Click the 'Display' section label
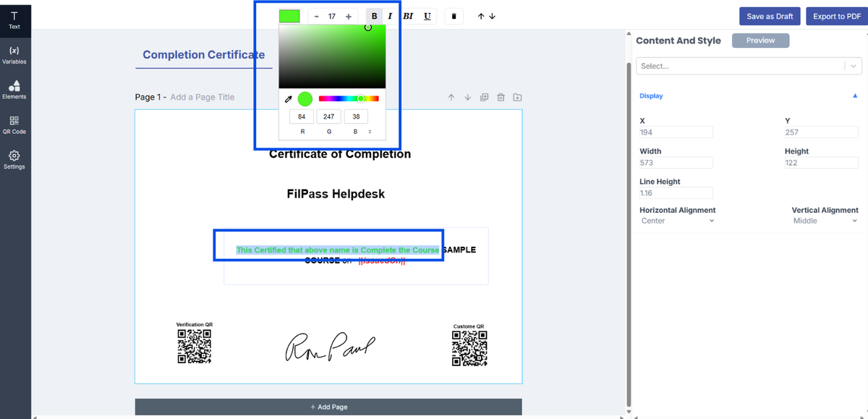Image resolution: width=868 pixels, height=419 pixels. tap(651, 96)
